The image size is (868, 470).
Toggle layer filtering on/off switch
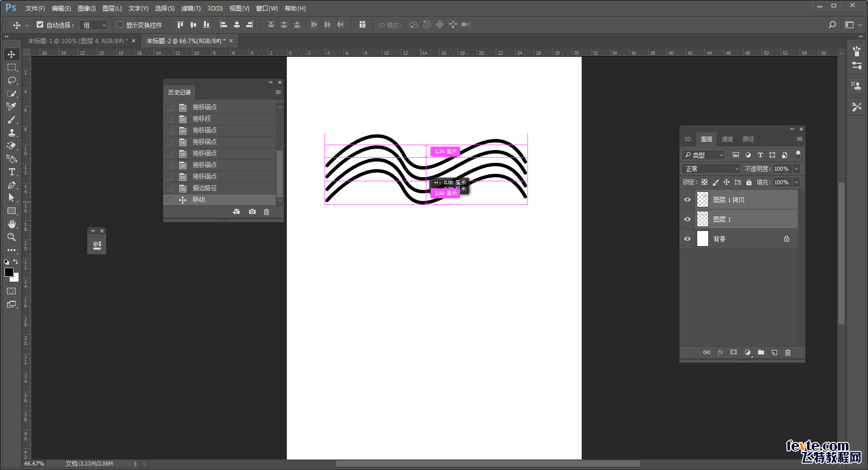pyautogui.click(x=798, y=155)
